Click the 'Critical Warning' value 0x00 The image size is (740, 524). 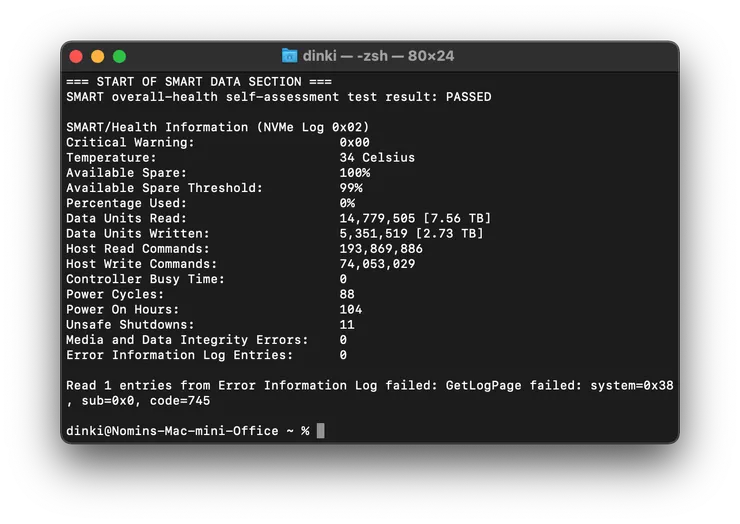point(354,142)
